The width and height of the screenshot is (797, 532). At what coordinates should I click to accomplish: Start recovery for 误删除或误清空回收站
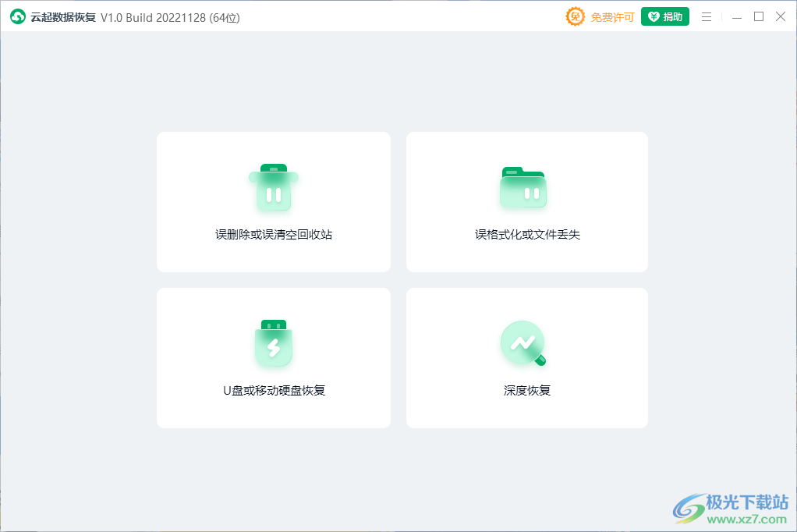click(273, 201)
